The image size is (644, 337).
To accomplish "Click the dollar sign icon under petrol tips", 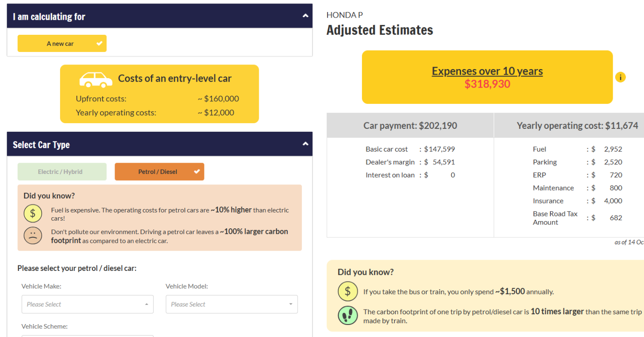I will point(33,213).
